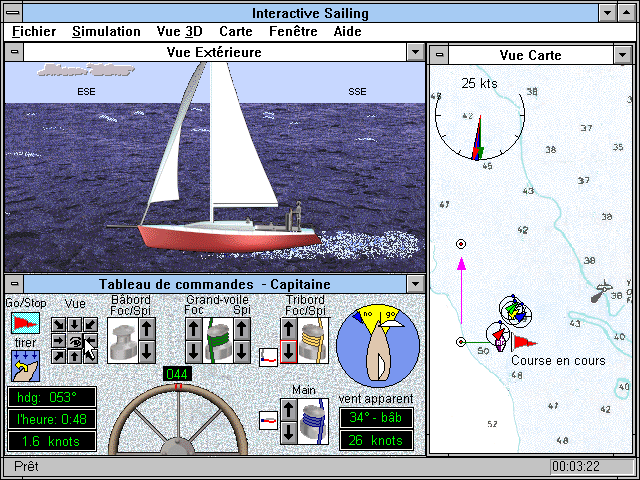Toggle the Go/Stop red flag button

tap(25, 323)
